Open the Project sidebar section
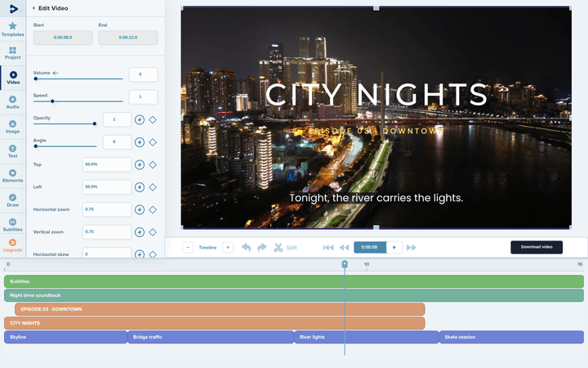Image resolution: width=588 pixels, height=368 pixels. 13,53
